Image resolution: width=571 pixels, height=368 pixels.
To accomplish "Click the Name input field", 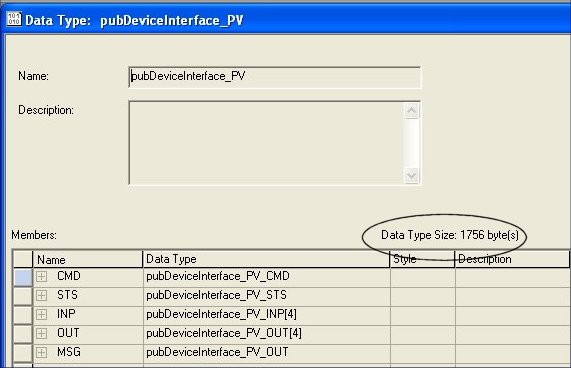I will pos(275,77).
